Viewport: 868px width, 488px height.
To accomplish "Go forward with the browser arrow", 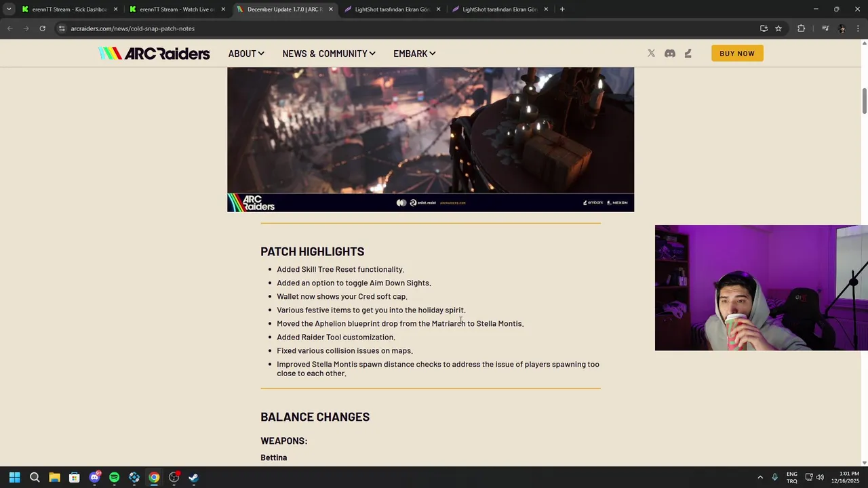I will click(26, 28).
